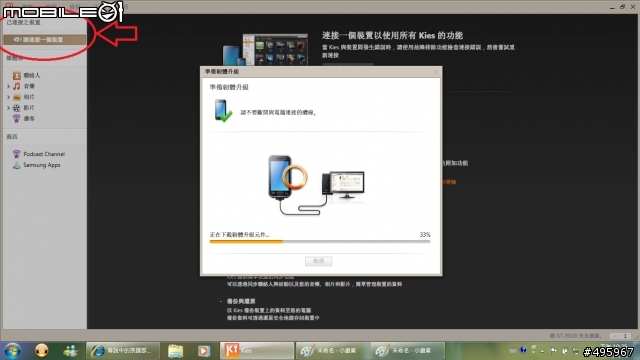
Task: Restore down the Kies window
Action: tap(622, 7)
